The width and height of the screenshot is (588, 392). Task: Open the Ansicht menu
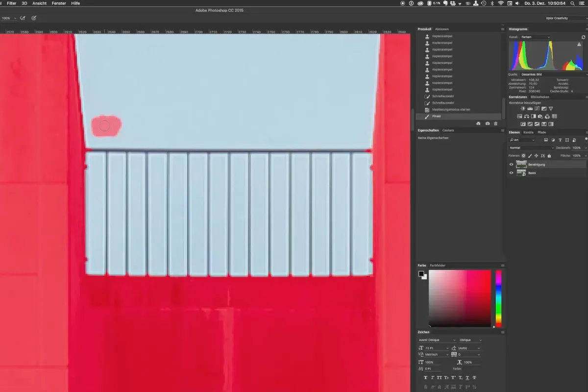40,3
